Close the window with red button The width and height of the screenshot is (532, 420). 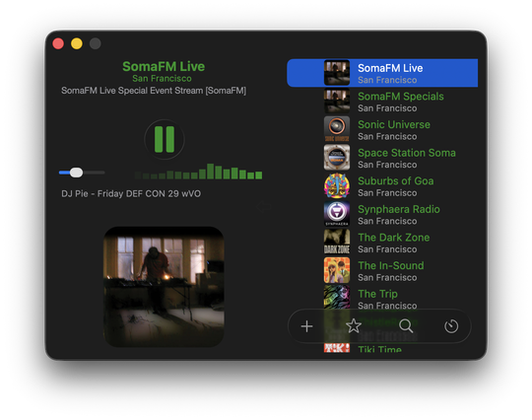tap(58, 43)
